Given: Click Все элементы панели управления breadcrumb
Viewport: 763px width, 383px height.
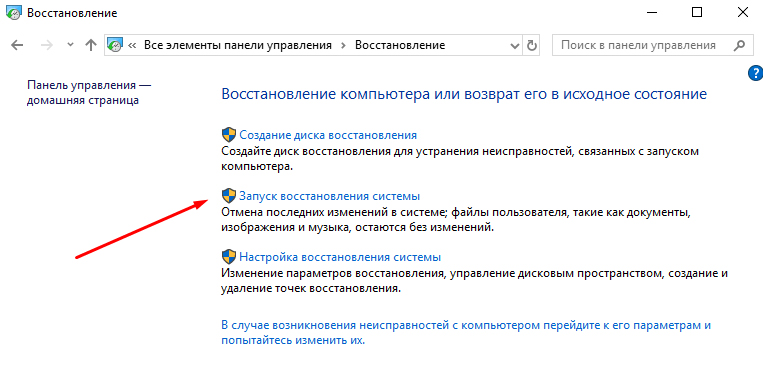Looking at the screenshot, I should (x=237, y=45).
